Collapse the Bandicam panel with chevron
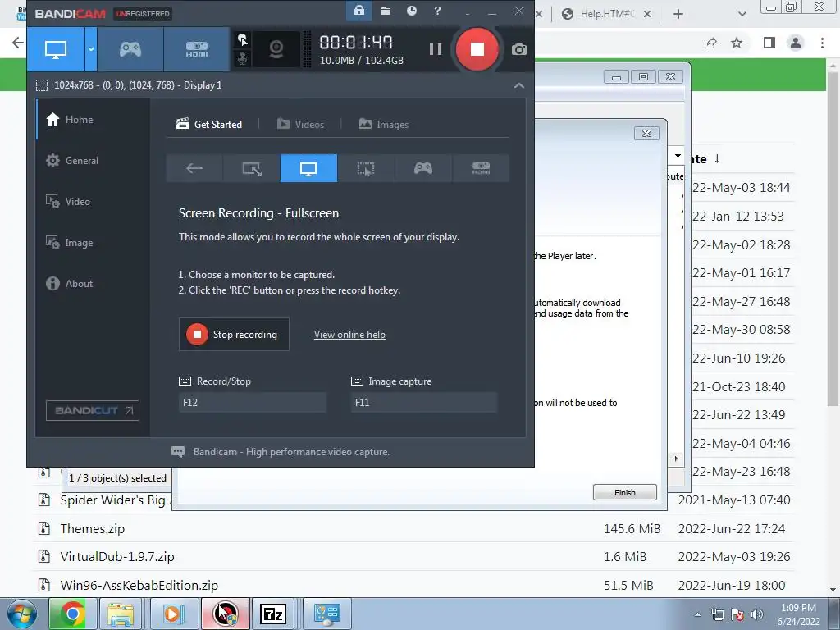The height and width of the screenshot is (630, 840). tap(518, 85)
